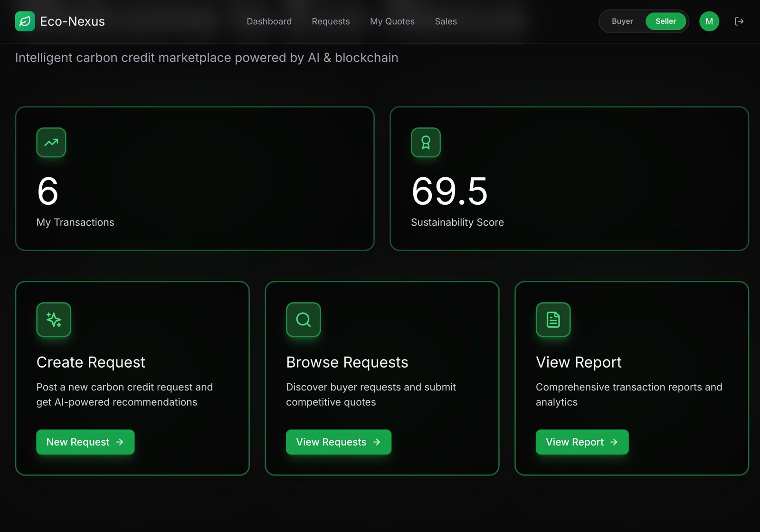Viewport: 760px width, 532px height.
Task: Click the document View Report icon
Action: [x=553, y=320]
